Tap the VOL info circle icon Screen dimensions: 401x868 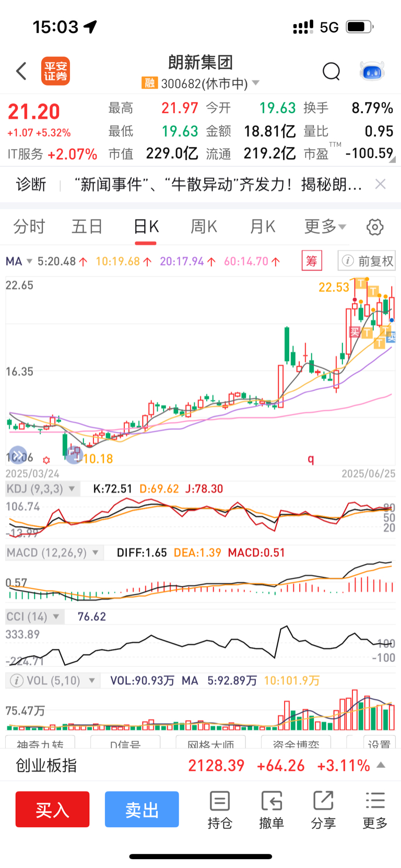17,681
